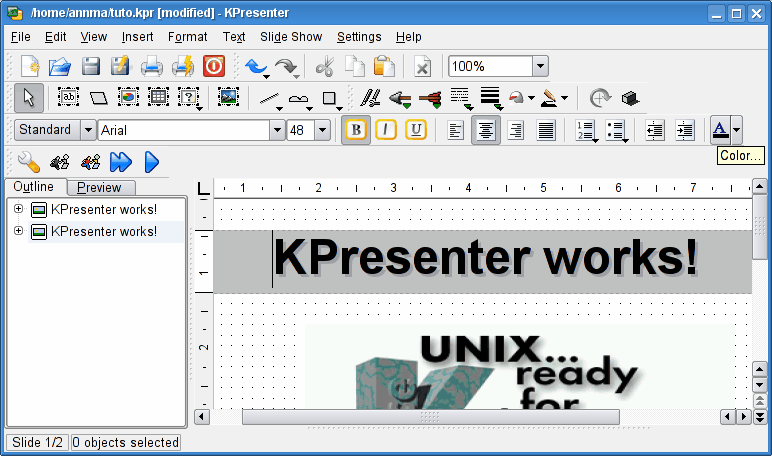The width and height of the screenshot is (772, 456).
Task: Click the Cut scissors icon
Action: [324, 67]
